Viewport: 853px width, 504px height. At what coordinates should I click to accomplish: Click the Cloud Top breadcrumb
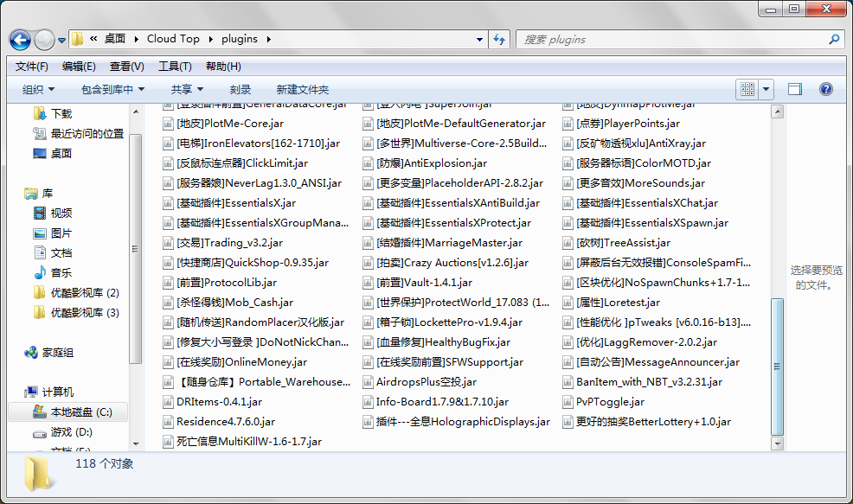coord(173,39)
